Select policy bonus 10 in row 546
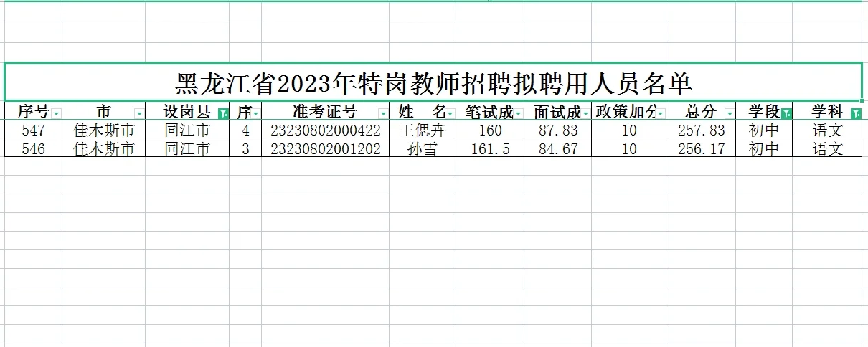Screen dimensions: 868x347 pyautogui.click(x=629, y=148)
